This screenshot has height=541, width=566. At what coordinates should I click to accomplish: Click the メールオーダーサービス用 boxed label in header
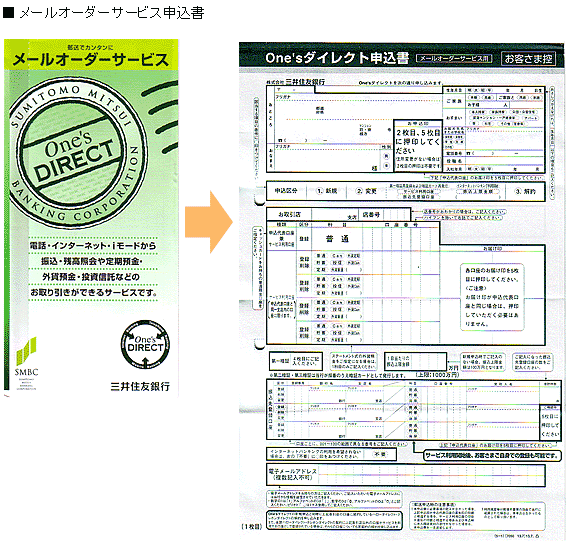click(454, 58)
